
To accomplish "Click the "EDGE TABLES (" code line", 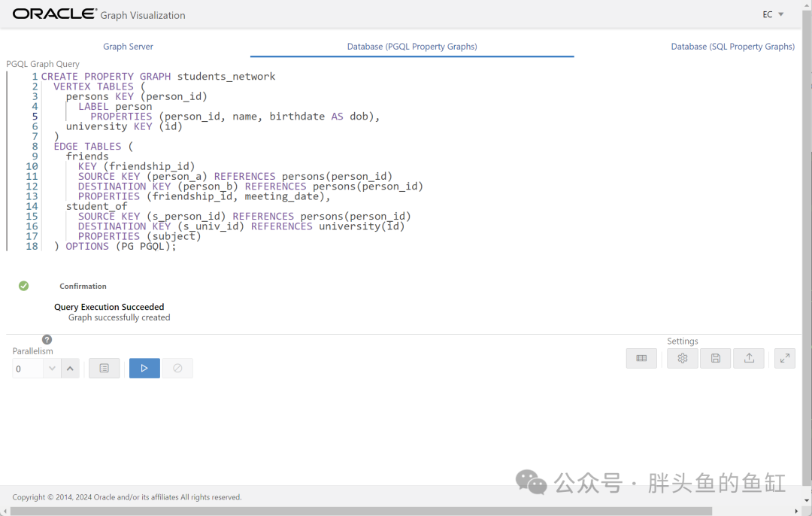I will [x=94, y=147].
